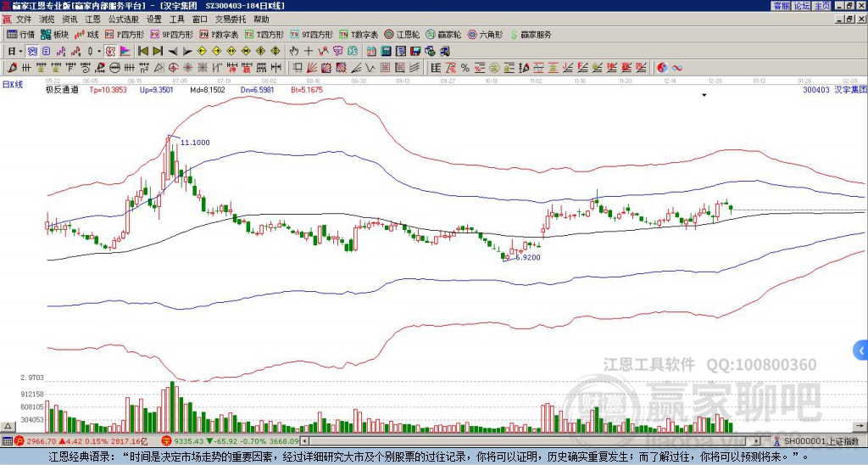
Task: Click the 6.9200 low price label
Action: pos(527,257)
